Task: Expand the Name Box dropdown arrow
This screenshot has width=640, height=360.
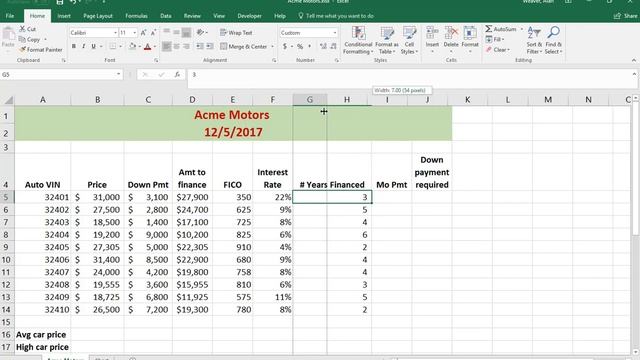Action: click(x=118, y=74)
